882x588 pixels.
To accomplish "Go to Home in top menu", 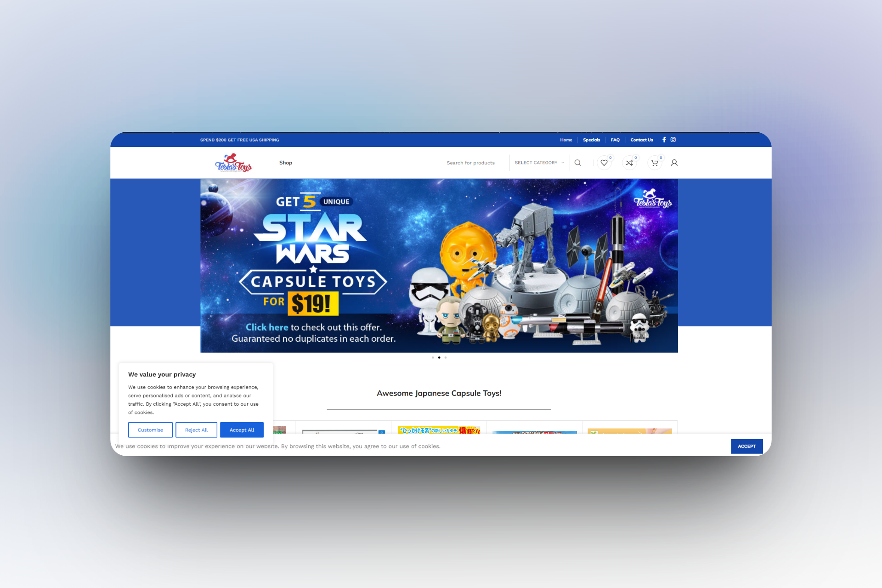I will 566,140.
